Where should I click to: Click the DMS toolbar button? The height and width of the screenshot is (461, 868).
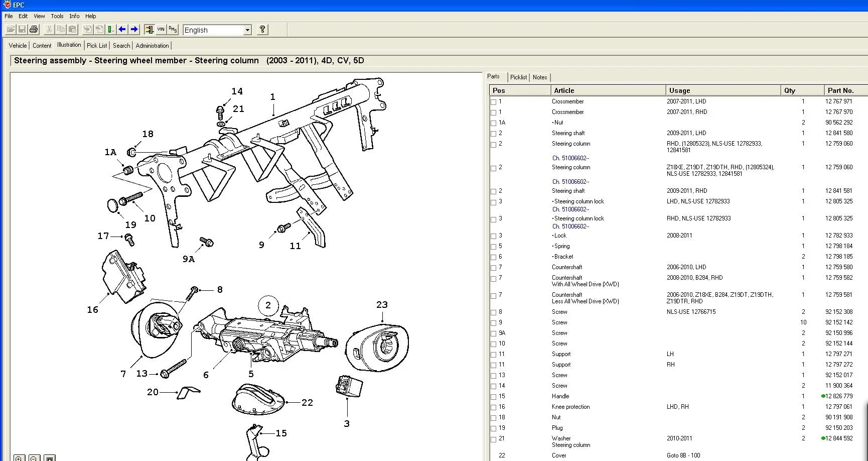[173, 30]
